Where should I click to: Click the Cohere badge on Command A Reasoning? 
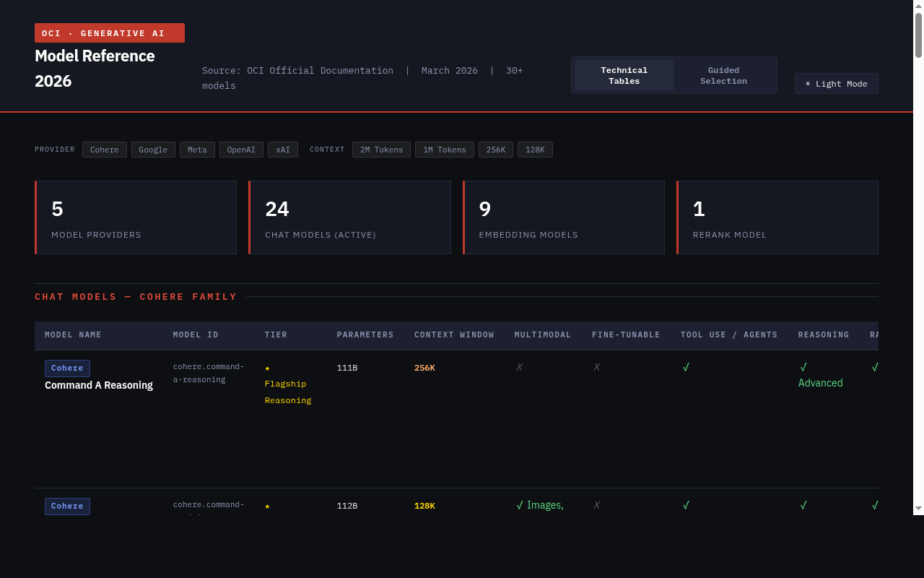[x=67, y=368]
